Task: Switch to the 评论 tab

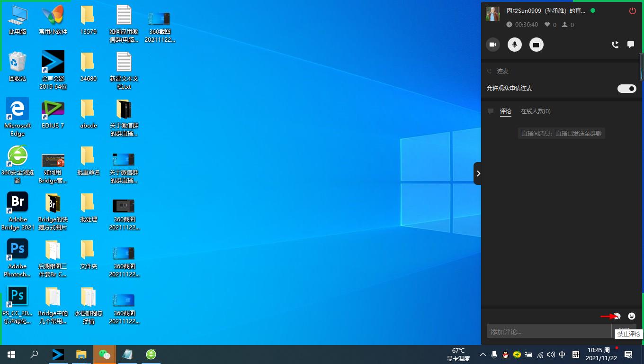Action: (x=506, y=111)
